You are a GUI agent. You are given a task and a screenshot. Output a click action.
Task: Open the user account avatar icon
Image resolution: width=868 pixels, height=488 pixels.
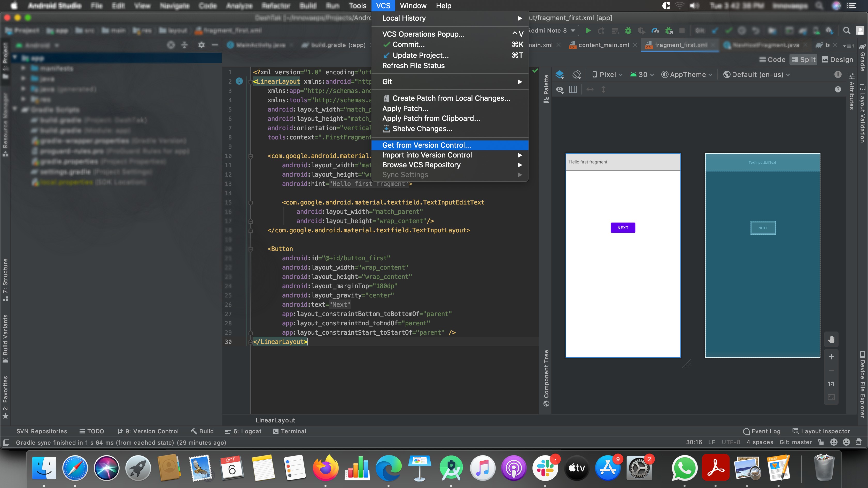(860, 31)
